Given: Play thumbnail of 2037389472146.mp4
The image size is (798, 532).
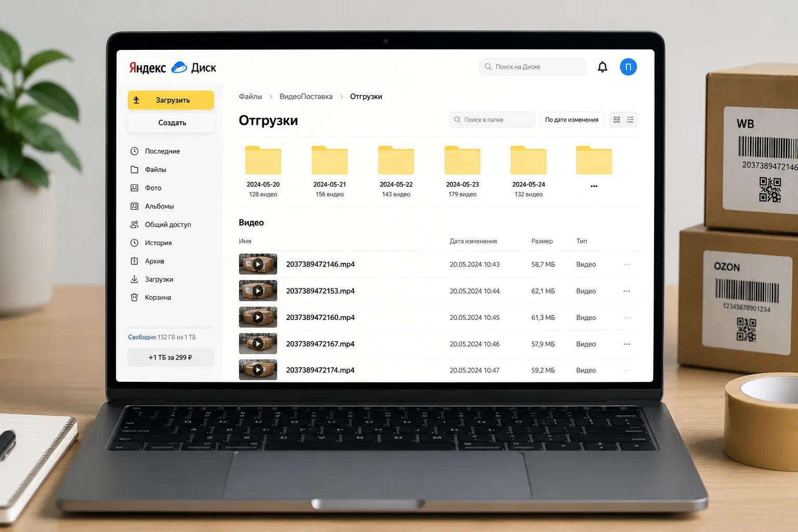Looking at the screenshot, I should click(258, 264).
